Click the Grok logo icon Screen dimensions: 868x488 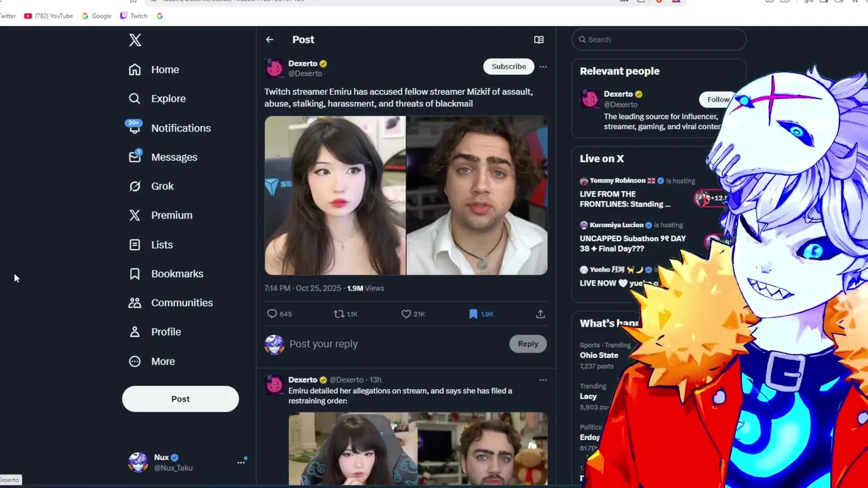click(x=135, y=186)
